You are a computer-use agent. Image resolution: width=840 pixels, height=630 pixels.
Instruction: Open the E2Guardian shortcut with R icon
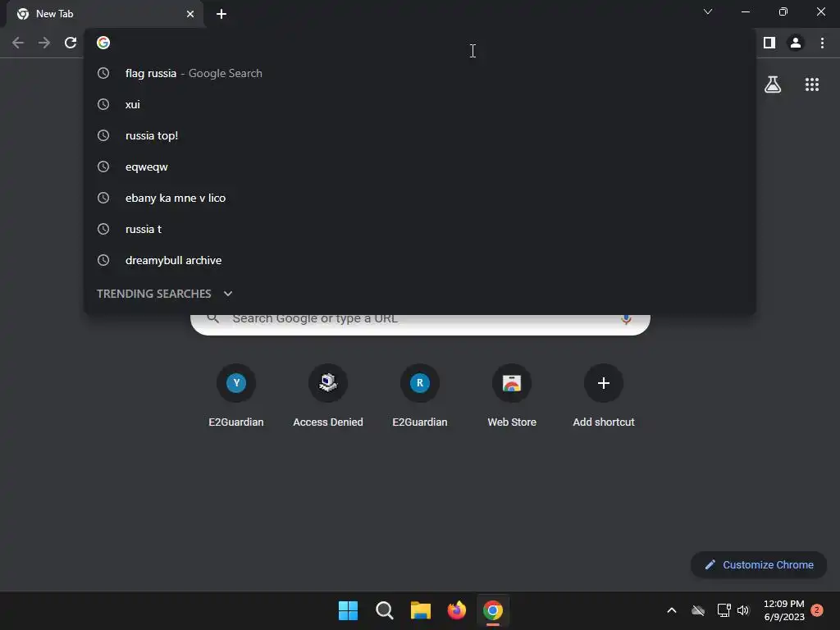pyautogui.click(x=420, y=383)
